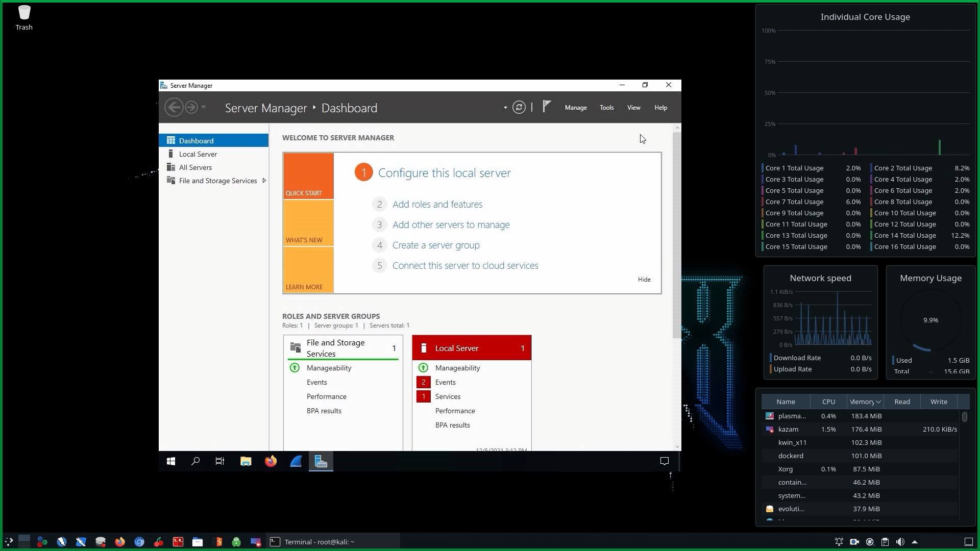Viewport: 980px width, 551px height.
Task: Click the QUICK START orange tile
Action: [308, 176]
